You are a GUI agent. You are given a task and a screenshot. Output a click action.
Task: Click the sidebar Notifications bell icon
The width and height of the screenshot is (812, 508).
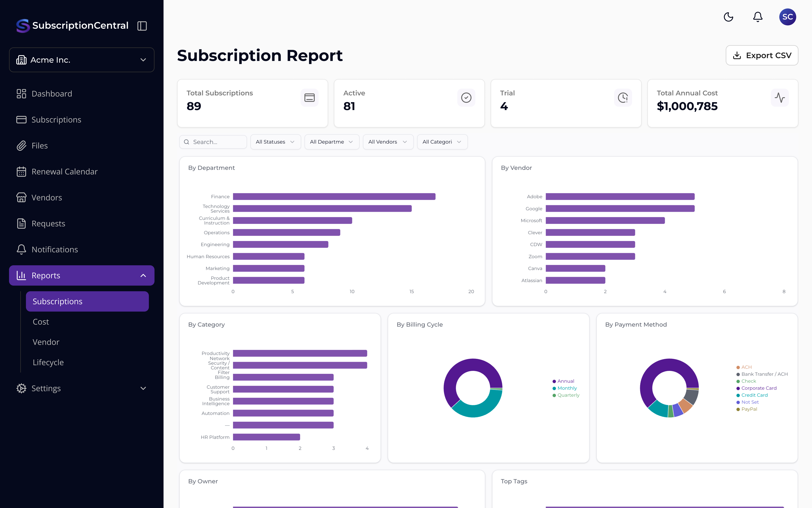[x=21, y=249]
